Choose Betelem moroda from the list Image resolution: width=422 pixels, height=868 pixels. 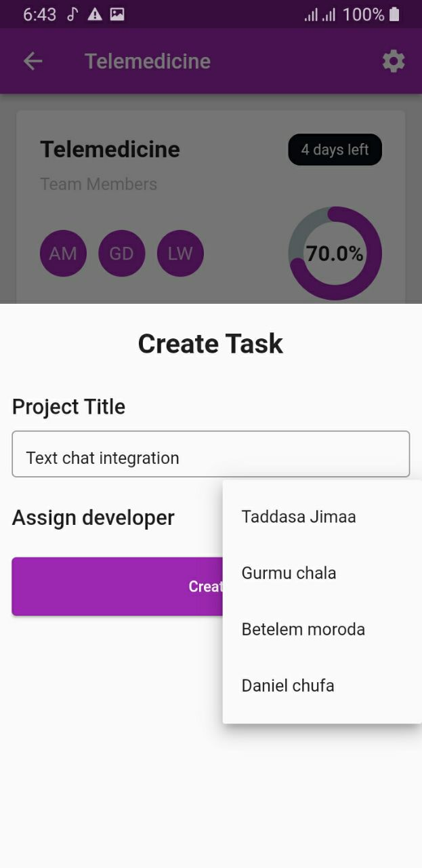303,629
